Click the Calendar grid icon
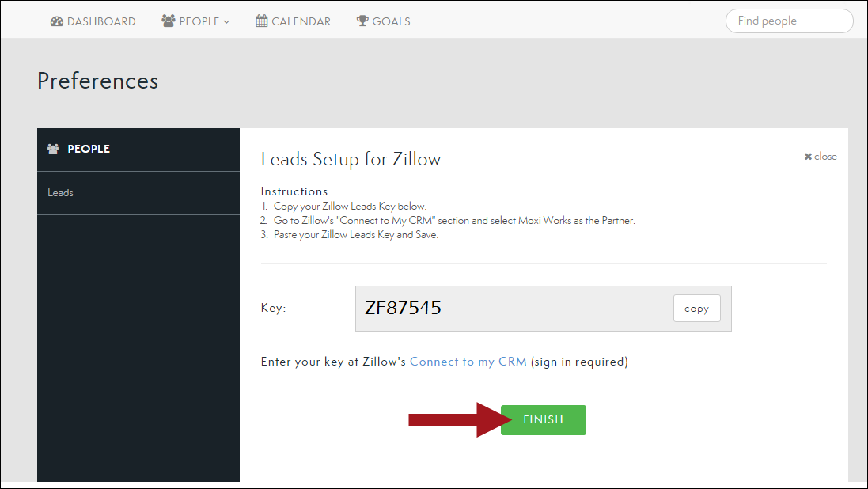This screenshot has height=489, width=868. click(x=262, y=21)
